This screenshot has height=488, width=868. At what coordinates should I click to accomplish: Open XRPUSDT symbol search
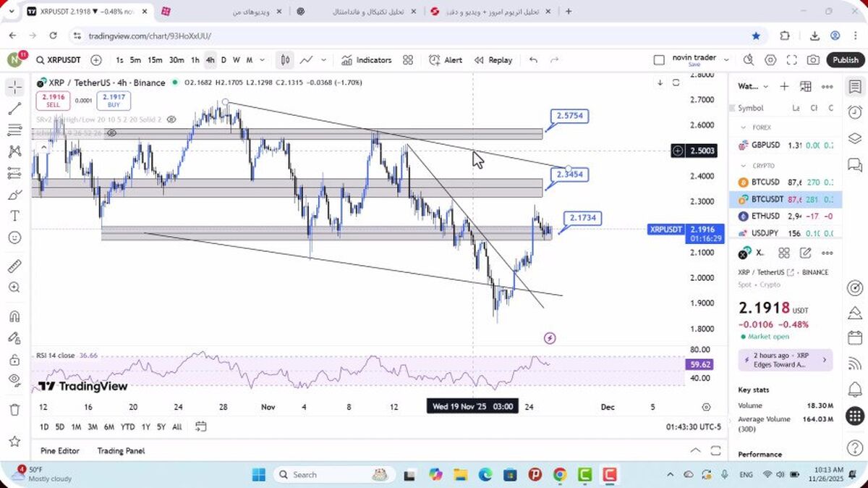pos(59,60)
